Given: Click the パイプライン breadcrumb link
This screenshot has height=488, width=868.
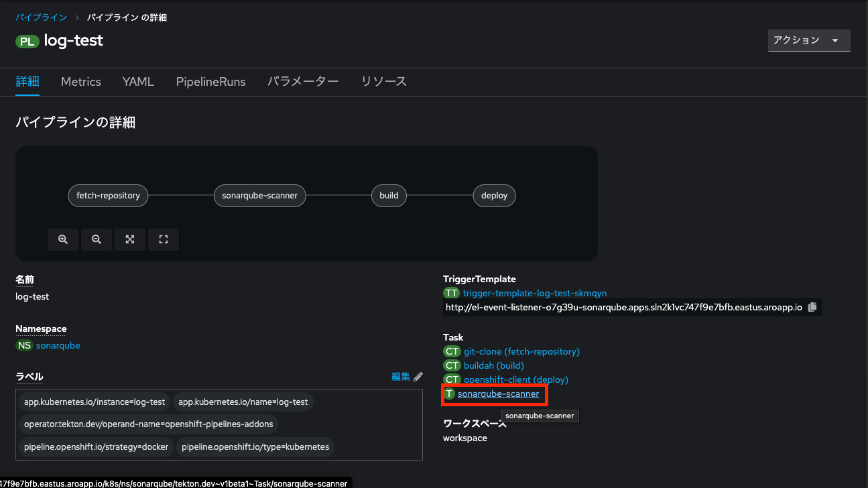Looking at the screenshot, I should [41, 17].
